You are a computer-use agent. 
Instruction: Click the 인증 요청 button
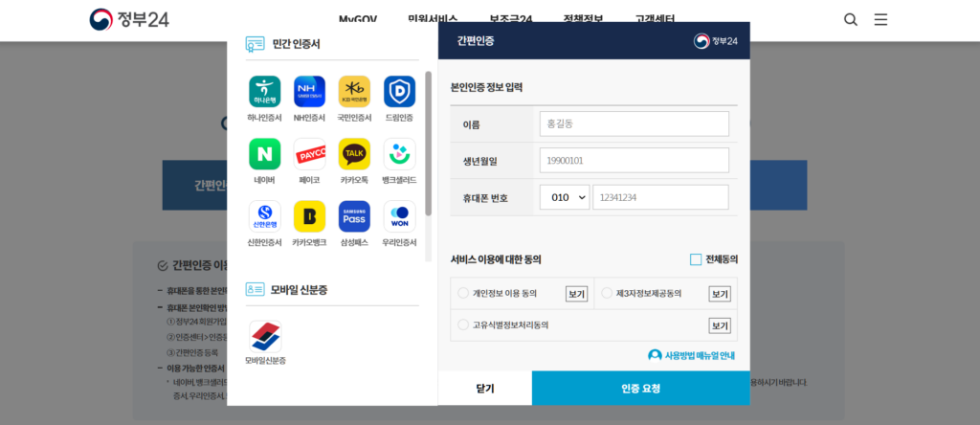pos(640,388)
